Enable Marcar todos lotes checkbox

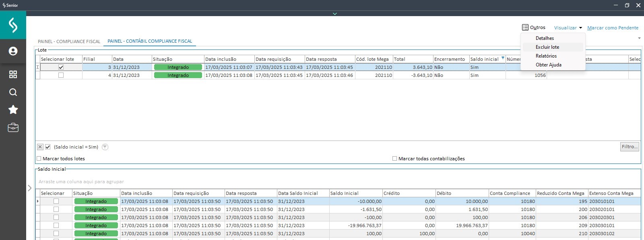39,159
